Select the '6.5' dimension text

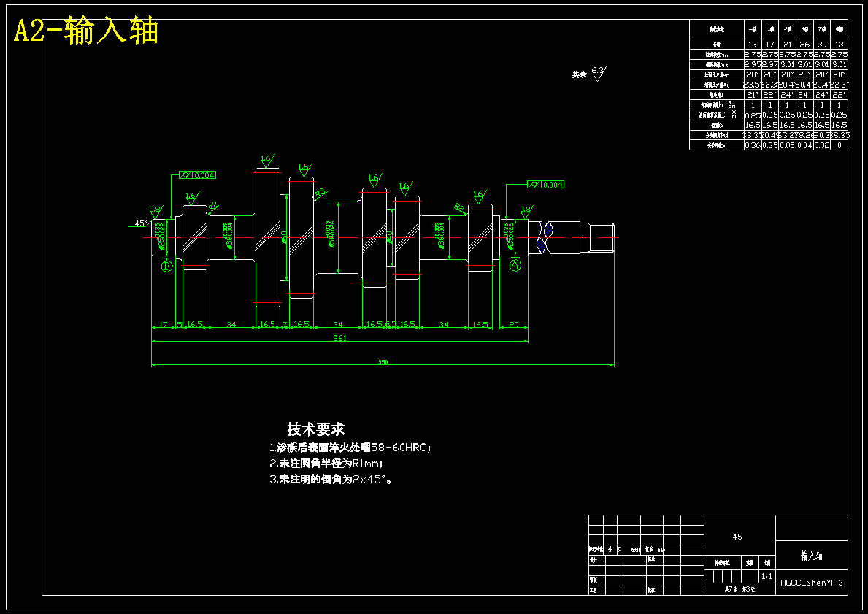tap(391, 324)
